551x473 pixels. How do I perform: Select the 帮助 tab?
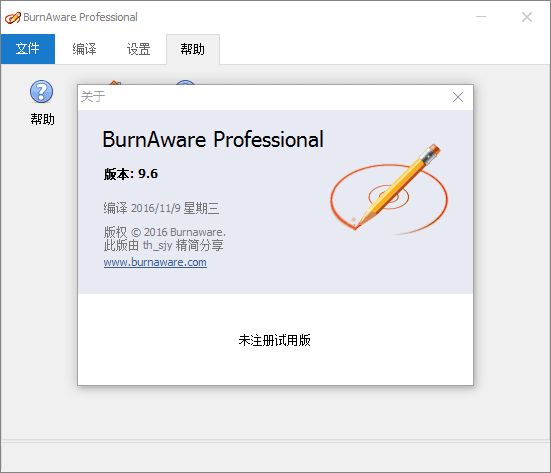tap(193, 49)
